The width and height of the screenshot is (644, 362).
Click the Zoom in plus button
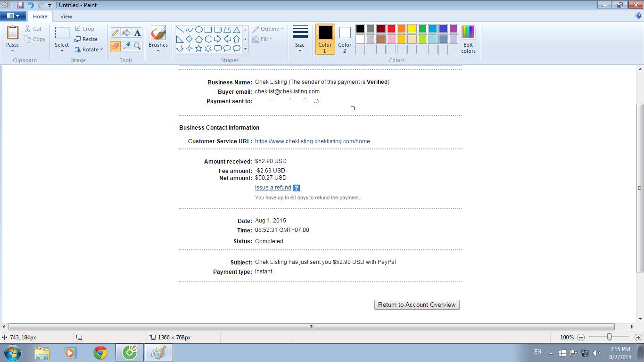(x=638, y=337)
